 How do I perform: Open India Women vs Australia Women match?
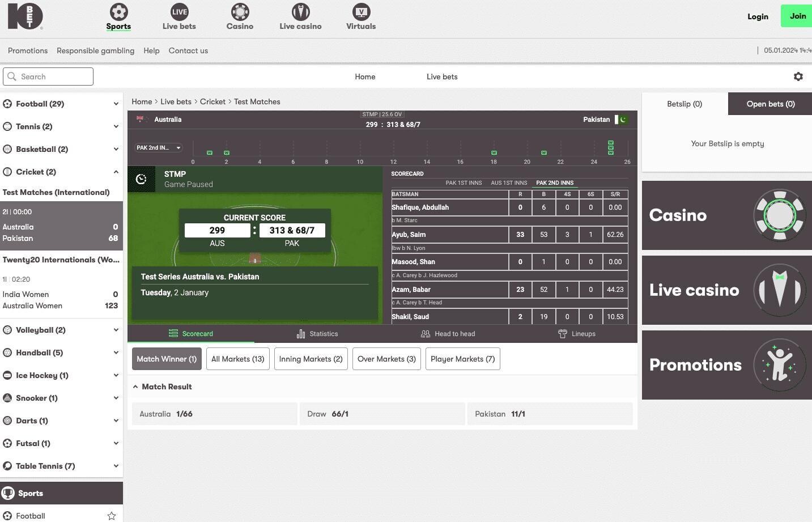61,294
